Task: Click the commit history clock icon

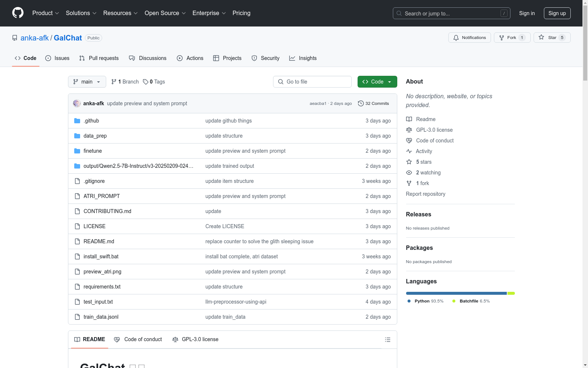Action: [361, 103]
